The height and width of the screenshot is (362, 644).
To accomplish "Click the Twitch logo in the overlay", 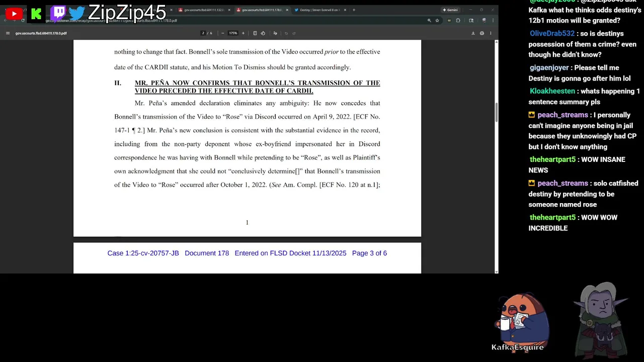I will click(59, 13).
